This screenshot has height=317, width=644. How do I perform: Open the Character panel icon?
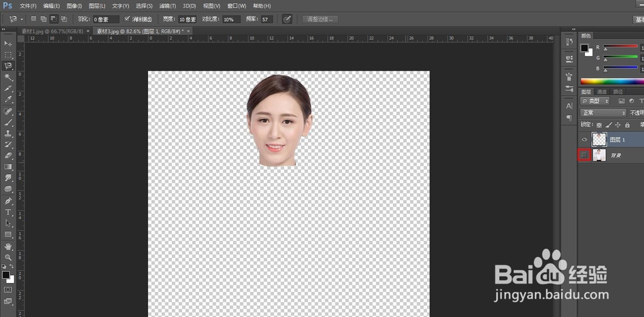[x=569, y=106]
